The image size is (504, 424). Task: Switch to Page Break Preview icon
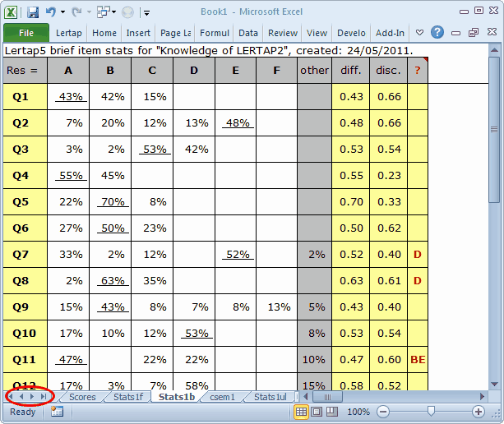tap(331, 411)
